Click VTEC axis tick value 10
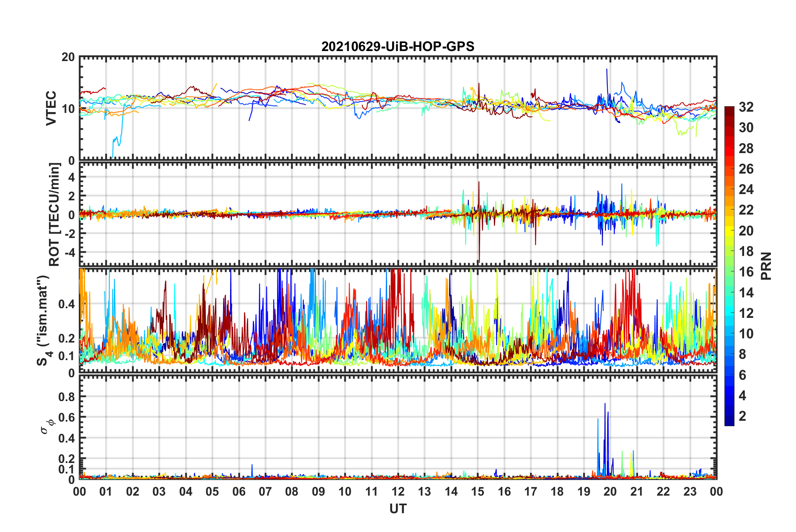This screenshot has height=532, width=796. click(x=68, y=109)
